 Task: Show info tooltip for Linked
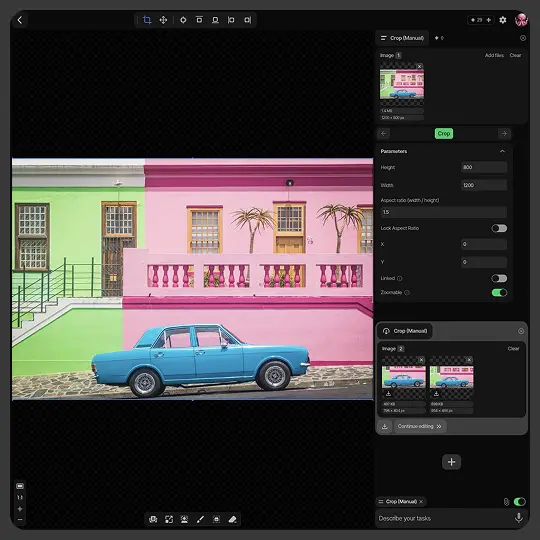tap(399, 278)
